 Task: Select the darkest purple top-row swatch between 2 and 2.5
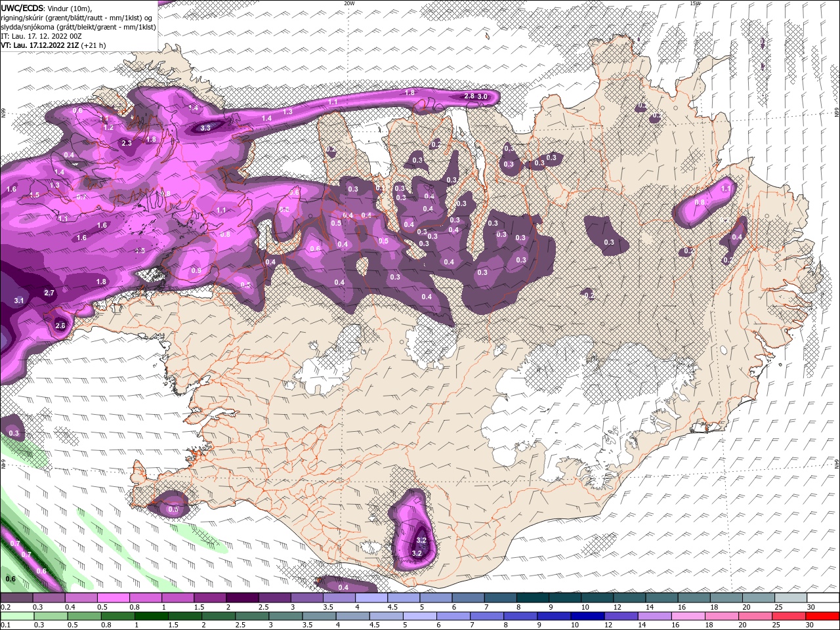242,598
